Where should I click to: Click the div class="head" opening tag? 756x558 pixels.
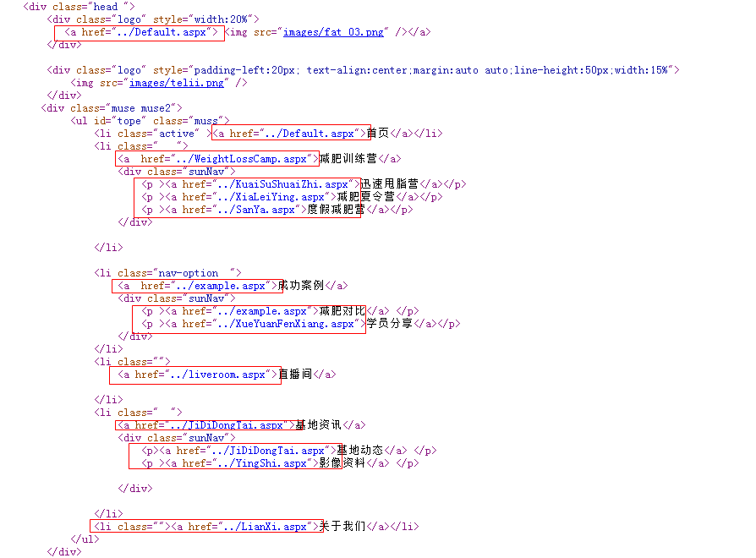tap(79, 7)
